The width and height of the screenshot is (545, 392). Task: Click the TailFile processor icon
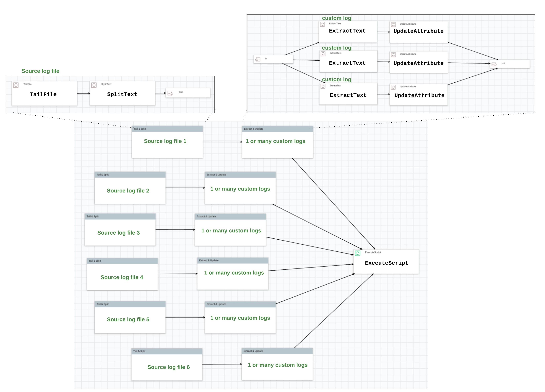(16, 85)
